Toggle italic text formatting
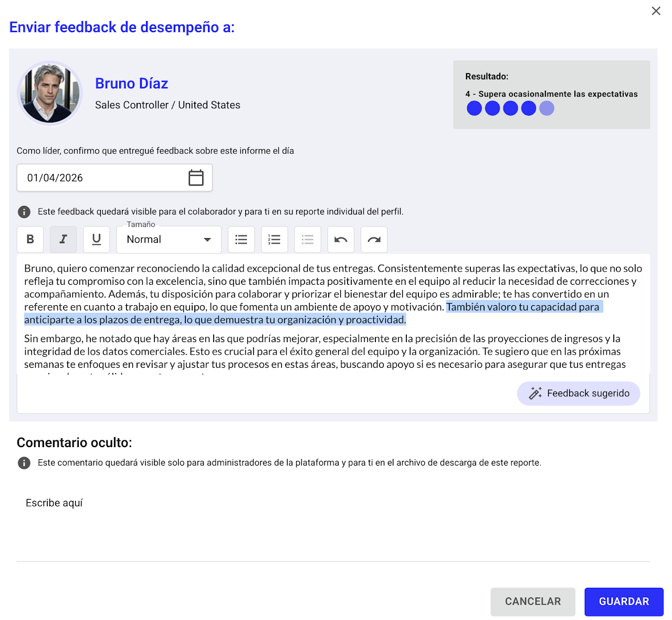Screen dimensions: 672x620 click(64, 240)
